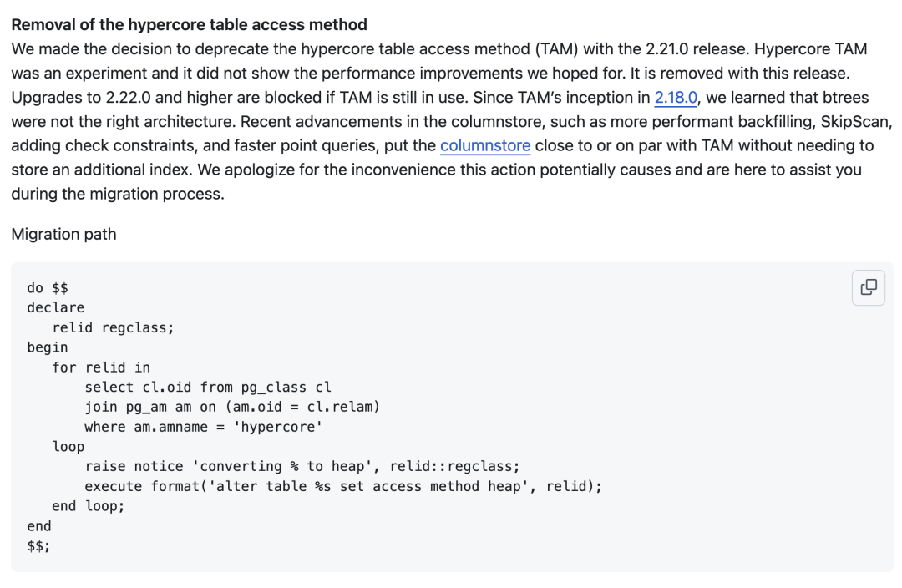The height and width of the screenshot is (588, 902).
Task: Click the 'hypercore' string in the where clause
Action: [278, 427]
